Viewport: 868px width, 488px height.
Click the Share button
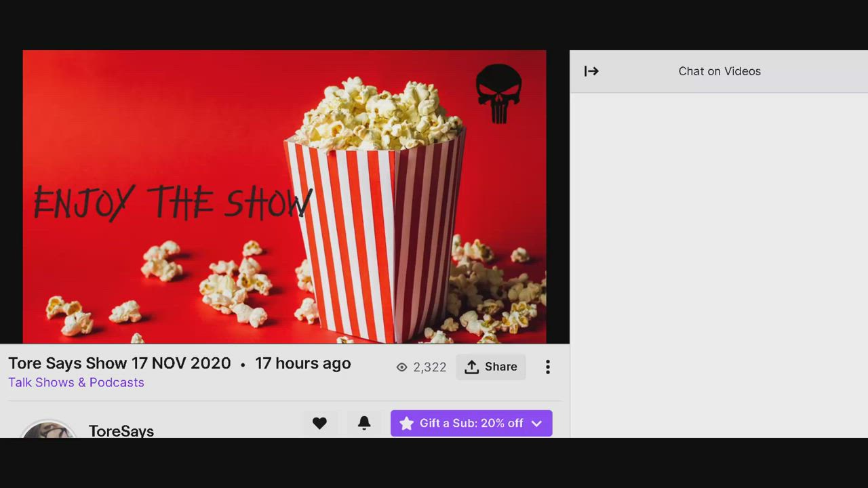click(x=491, y=367)
